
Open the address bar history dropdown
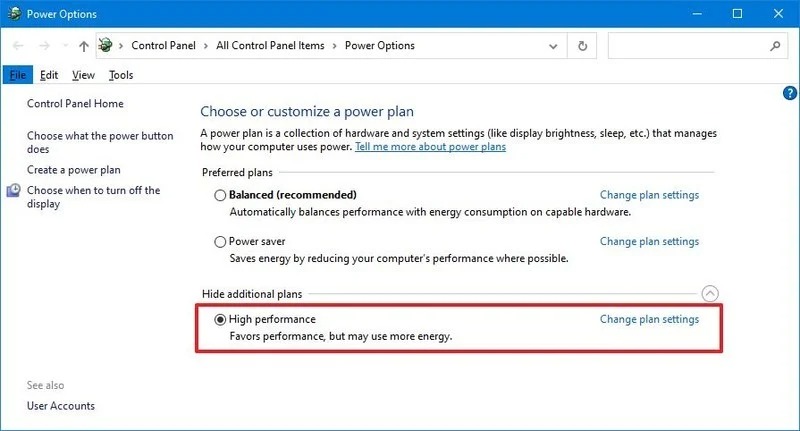click(x=553, y=46)
